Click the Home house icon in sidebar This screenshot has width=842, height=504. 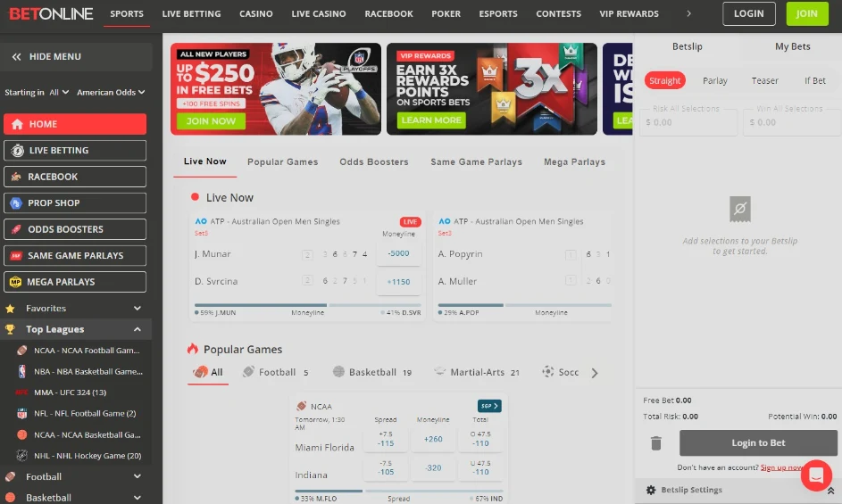click(x=17, y=124)
